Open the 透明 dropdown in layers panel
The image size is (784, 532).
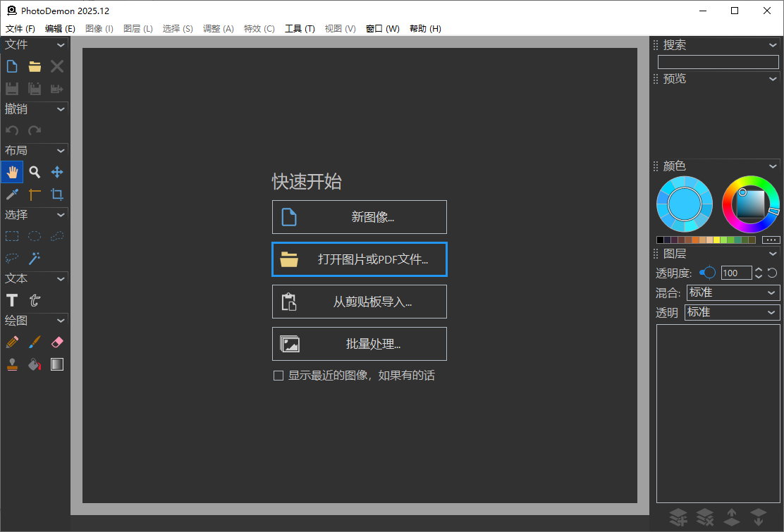click(732, 312)
